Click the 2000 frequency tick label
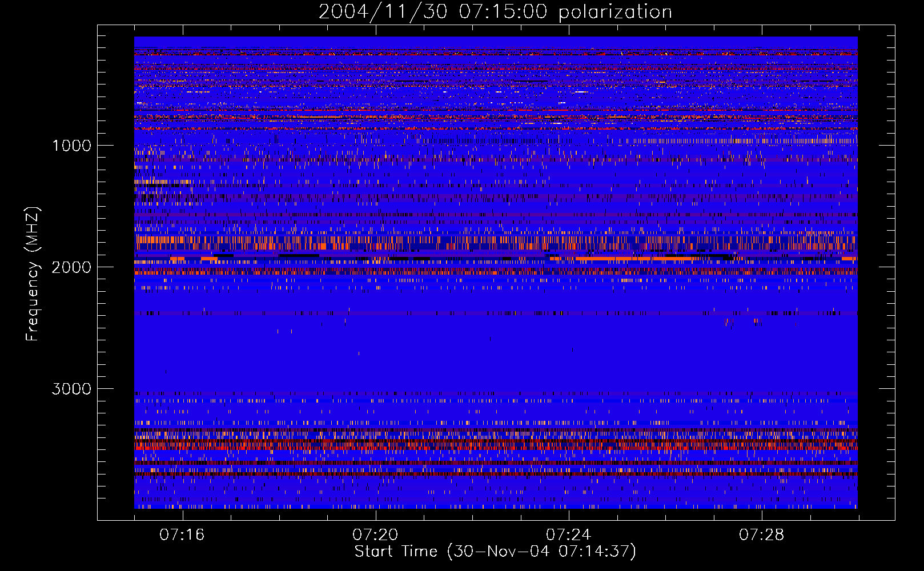The image size is (924, 571). [x=71, y=267]
